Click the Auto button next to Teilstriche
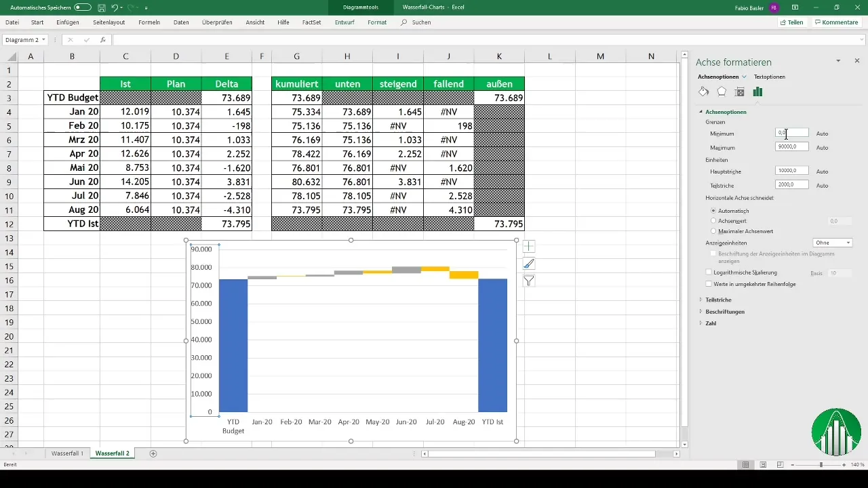868x488 pixels. (x=822, y=185)
